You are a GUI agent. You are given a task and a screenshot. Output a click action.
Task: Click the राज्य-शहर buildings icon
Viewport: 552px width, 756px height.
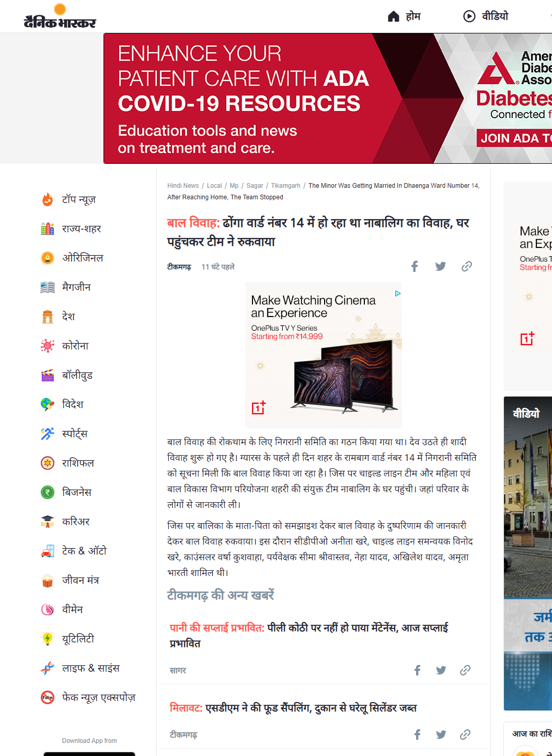click(48, 229)
